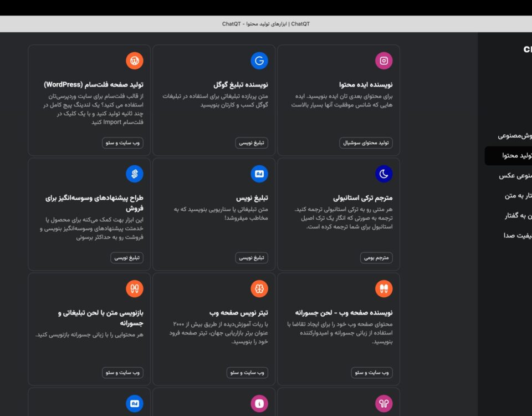Image resolution: width=532 pixels, height=416 pixels.
Task: Click the مترجم بومی tag button
Action: 376,258
